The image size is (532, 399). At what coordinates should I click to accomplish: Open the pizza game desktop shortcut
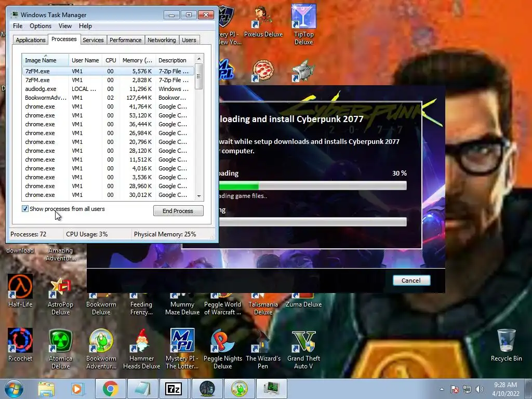coord(262,71)
